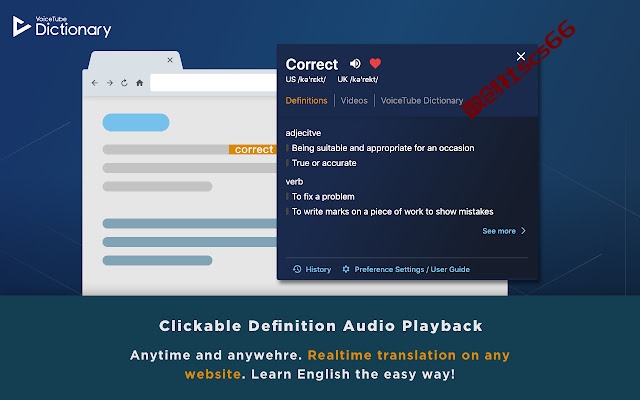Image resolution: width=640 pixels, height=400 pixels.
Task: Open Preference Settings / User Guide
Action: tap(412, 269)
